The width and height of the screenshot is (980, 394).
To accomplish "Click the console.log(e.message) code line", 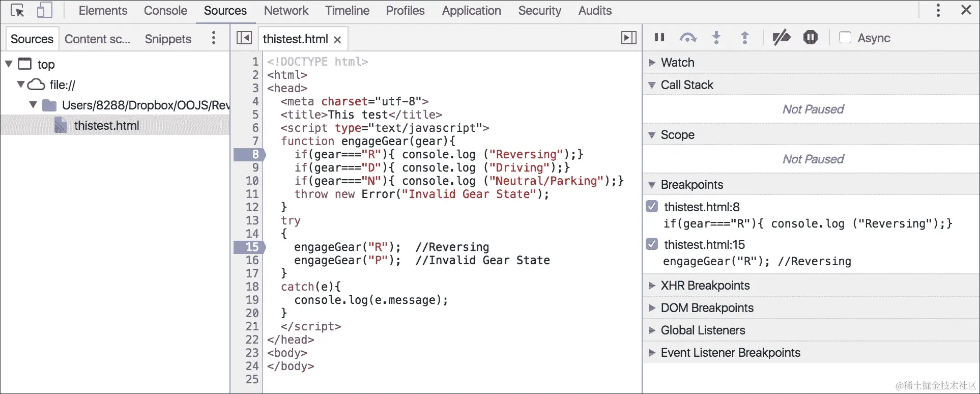I will tap(371, 300).
